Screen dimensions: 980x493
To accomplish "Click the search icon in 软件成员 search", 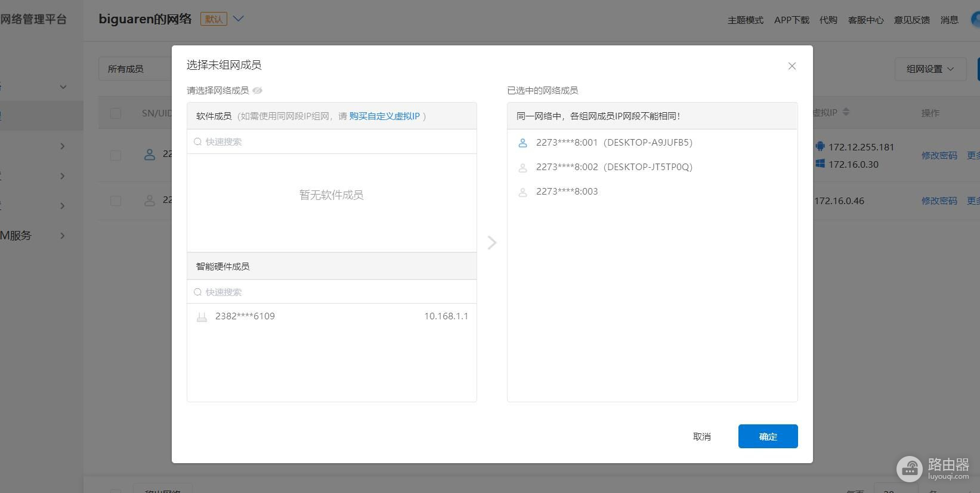I will click(197, 142).
